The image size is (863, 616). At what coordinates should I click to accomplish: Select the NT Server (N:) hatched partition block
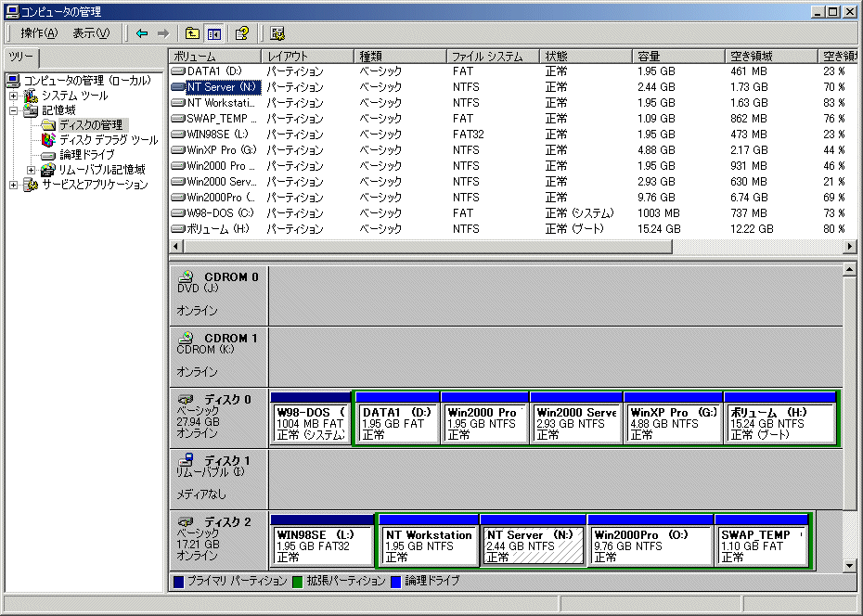coord(533,541)
